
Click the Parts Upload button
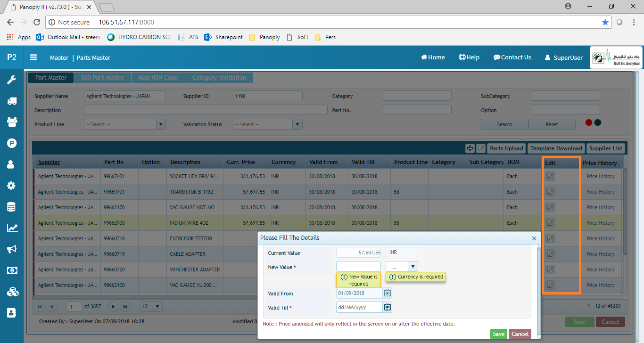coord(506,148)
